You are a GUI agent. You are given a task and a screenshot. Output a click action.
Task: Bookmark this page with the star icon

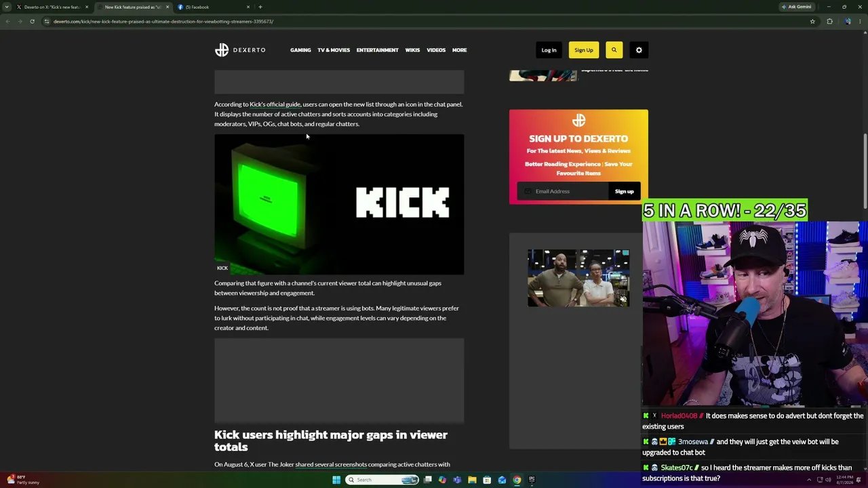(812, 21)
